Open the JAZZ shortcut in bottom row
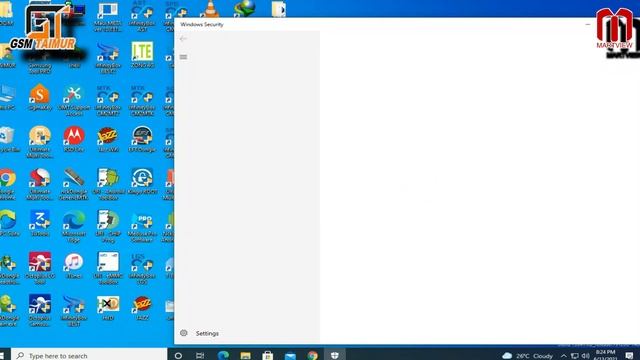 point(142,308)
